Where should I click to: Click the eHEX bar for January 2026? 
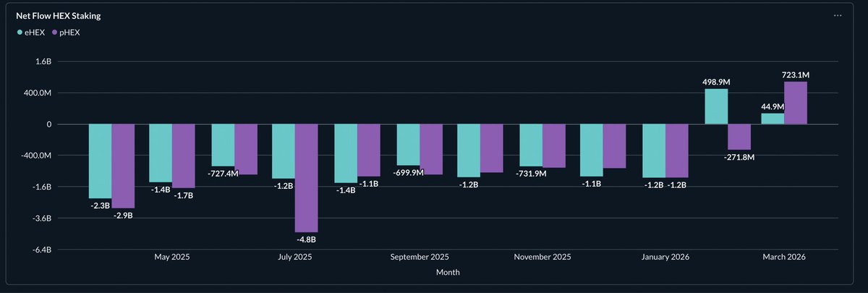tap(654, 151)
